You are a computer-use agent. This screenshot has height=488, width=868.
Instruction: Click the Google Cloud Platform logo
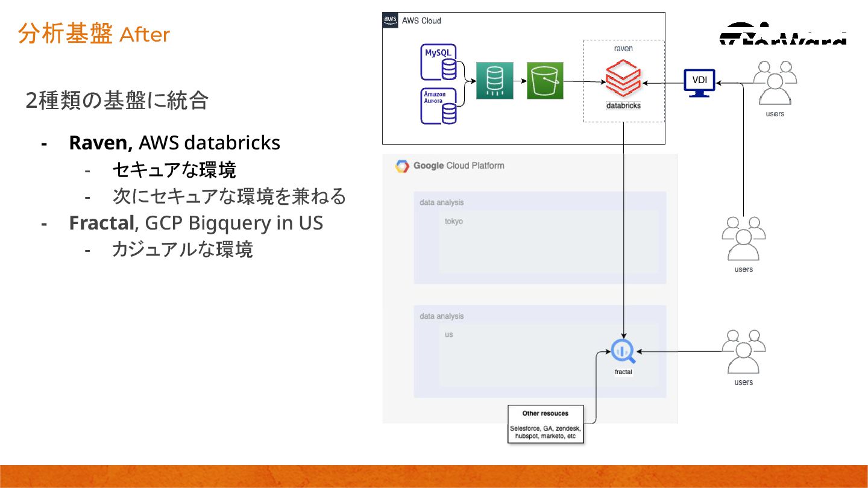(x=402, y=166)
